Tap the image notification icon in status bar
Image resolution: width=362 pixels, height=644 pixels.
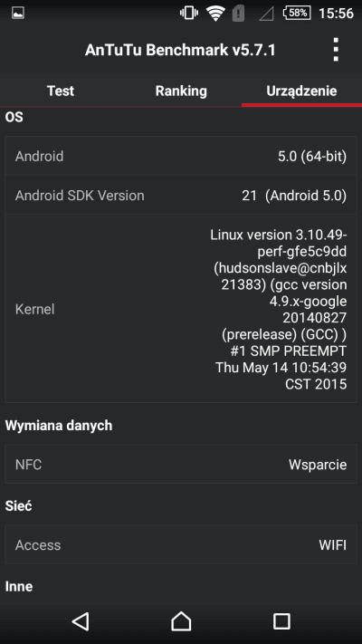point(18,14)
